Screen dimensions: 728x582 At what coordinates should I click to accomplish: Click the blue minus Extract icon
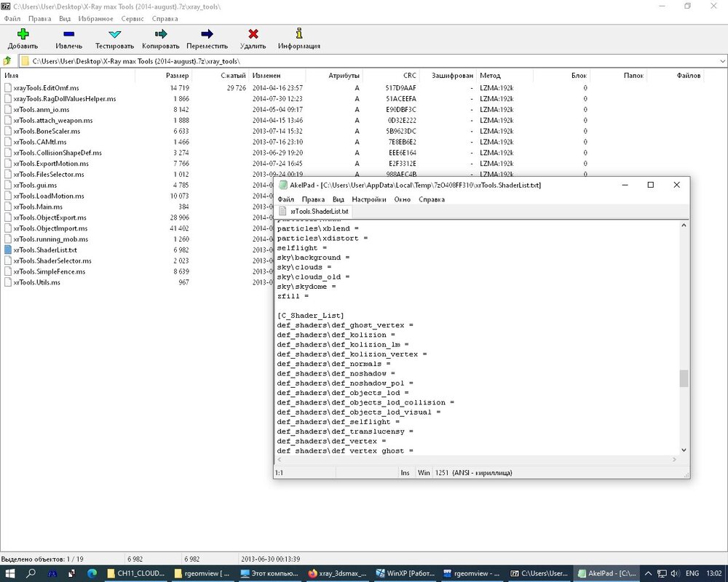(68, 34)
